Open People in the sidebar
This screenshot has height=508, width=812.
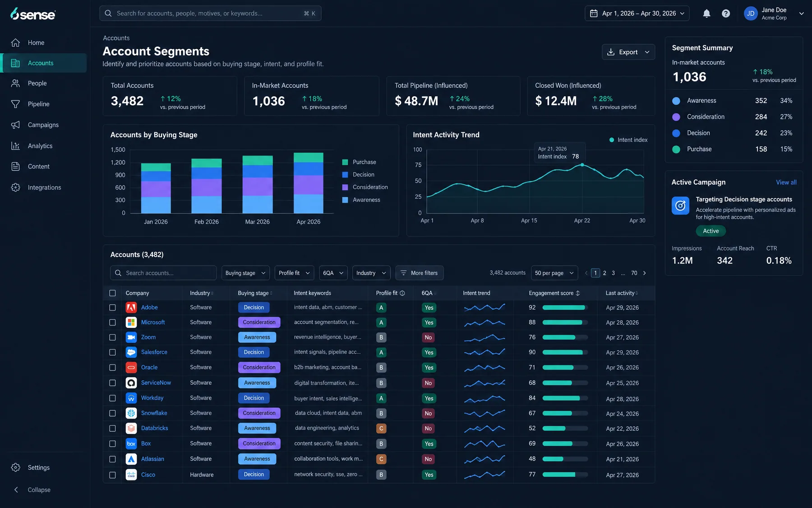(44, 84)
